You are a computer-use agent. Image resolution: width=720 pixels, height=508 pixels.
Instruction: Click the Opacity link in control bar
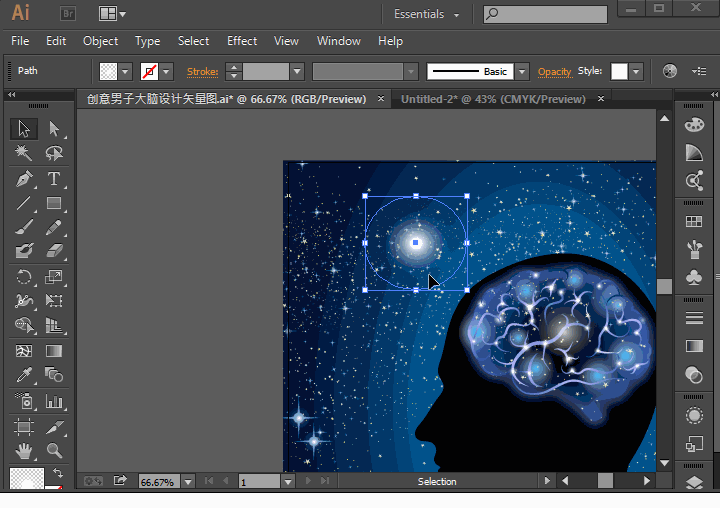(x=554, y=72)
